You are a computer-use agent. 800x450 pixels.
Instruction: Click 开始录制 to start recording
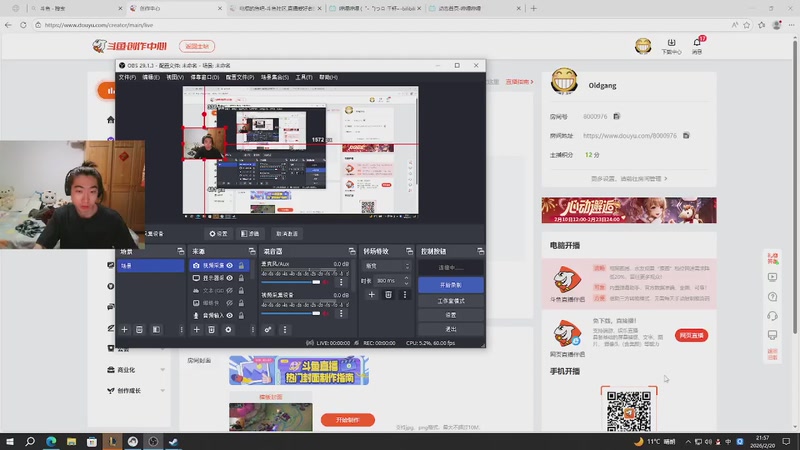451,285
